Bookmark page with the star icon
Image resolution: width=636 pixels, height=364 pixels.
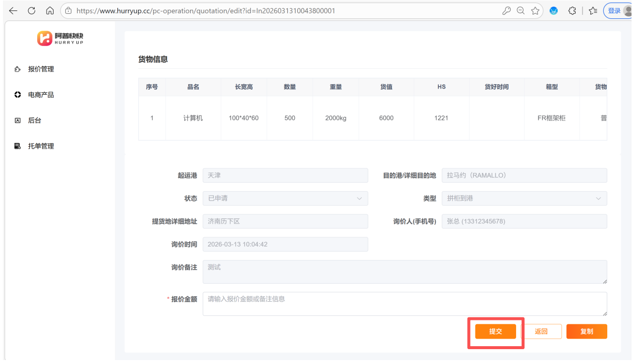point(535,10)
